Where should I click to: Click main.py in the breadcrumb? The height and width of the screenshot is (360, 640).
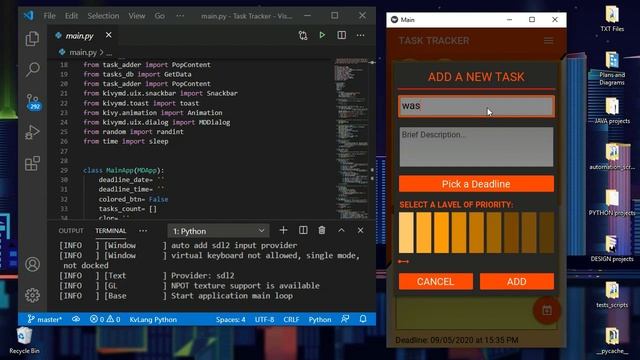pyautogui.click(x=83, y=52)
